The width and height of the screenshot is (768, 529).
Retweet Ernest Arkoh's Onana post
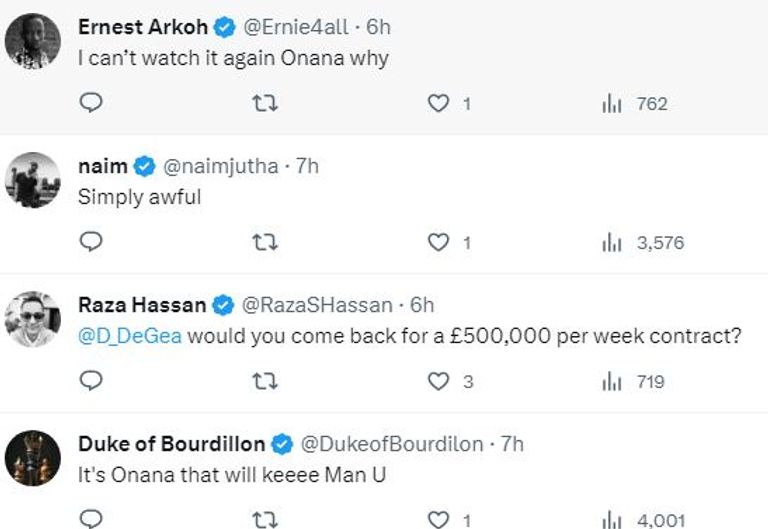pyautogui.click(x=265, y=103)
